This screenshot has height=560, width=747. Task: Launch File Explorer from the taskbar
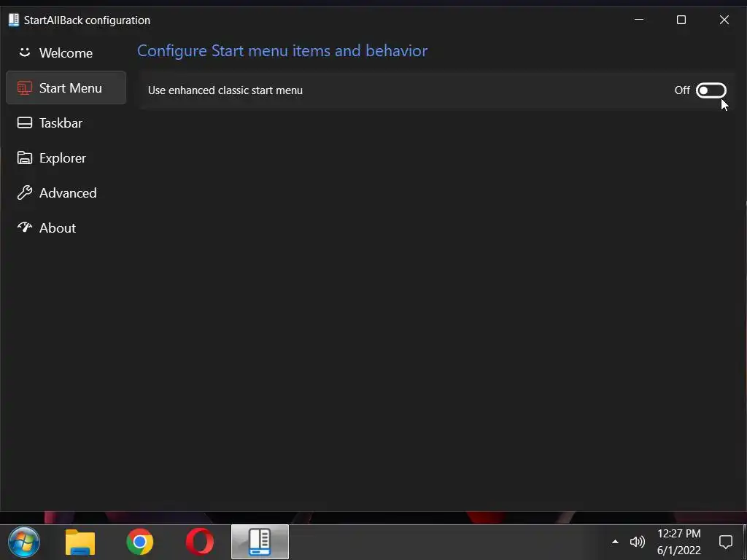point(80,542)
